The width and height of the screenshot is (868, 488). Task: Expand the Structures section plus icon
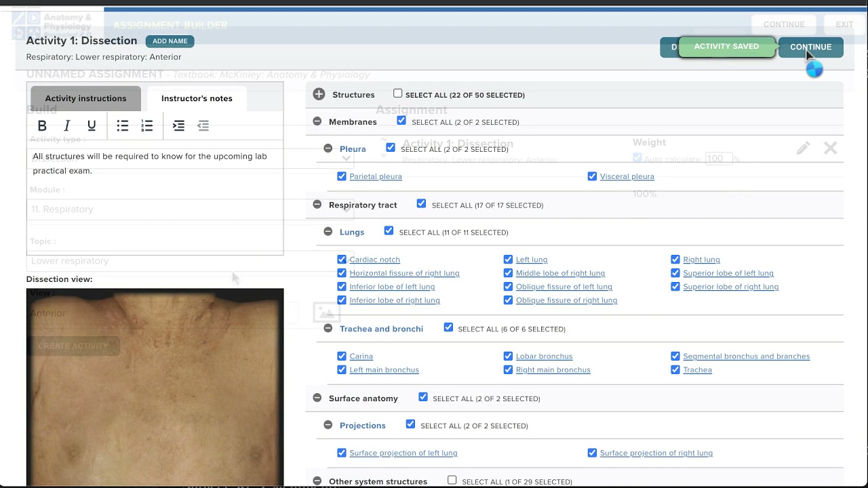coord(319,95)
